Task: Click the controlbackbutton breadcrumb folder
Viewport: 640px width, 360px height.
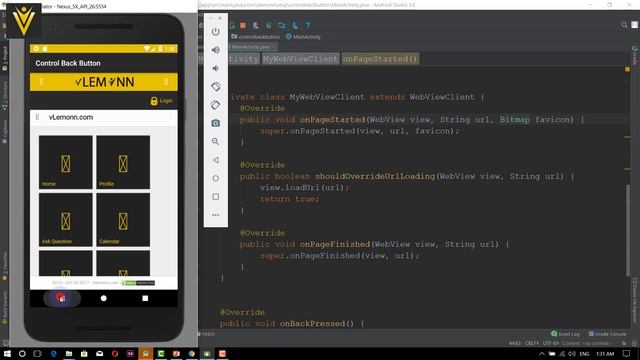Action: coord(255,37)
